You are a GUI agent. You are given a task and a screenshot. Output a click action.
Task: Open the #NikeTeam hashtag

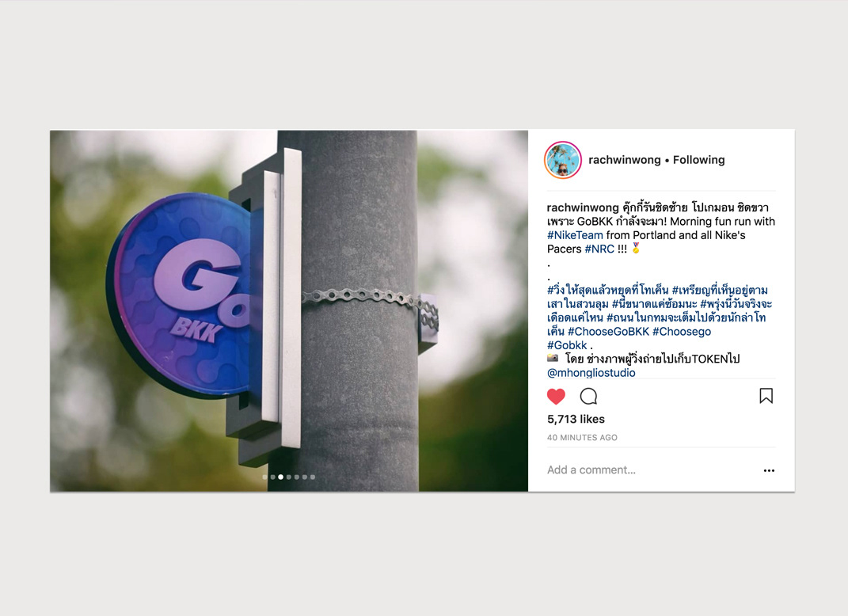coord(575,235)
